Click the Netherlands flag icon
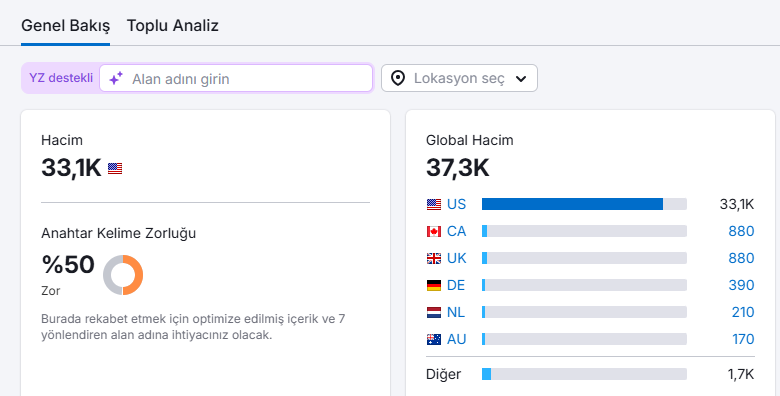 coord(434,312)
